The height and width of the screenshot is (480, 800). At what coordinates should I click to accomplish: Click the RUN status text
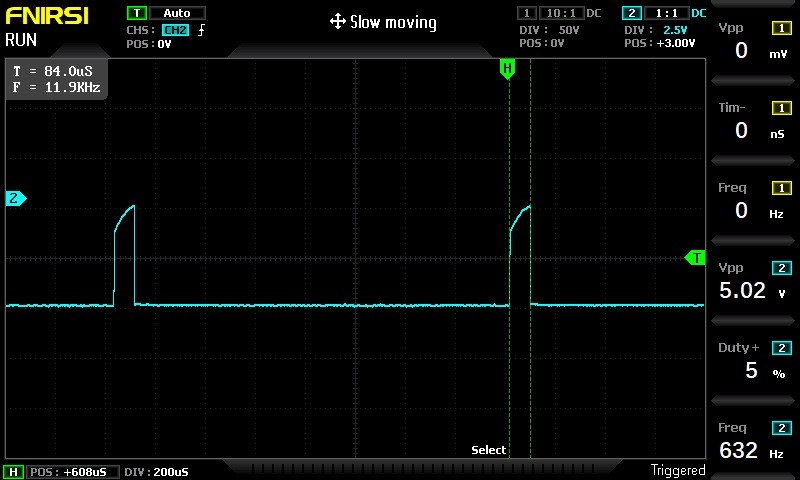tap(21, 40)
